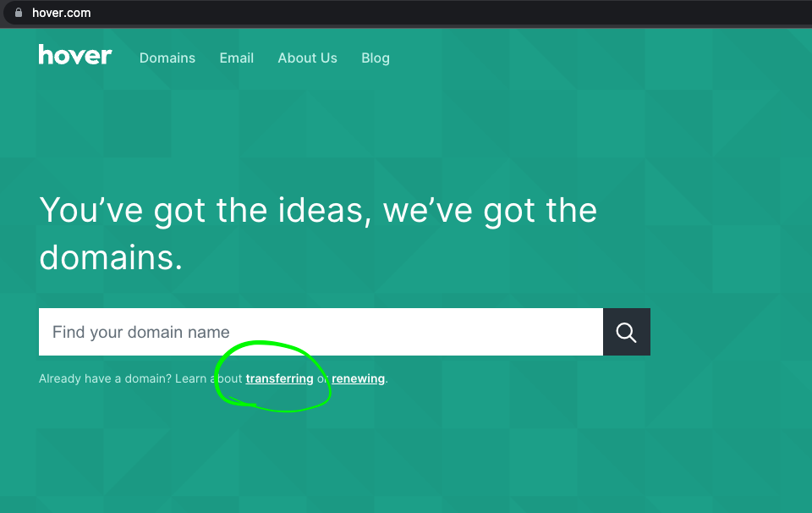Click the padlock icon in the address bar
812x513 pixels.
point(19,13)
